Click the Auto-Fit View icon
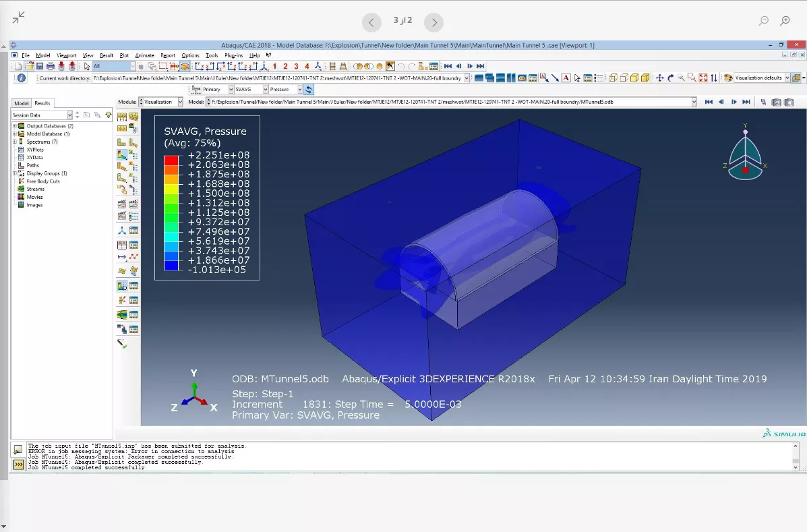This screenshot has width=807, height=532. [x=703, y=78]
